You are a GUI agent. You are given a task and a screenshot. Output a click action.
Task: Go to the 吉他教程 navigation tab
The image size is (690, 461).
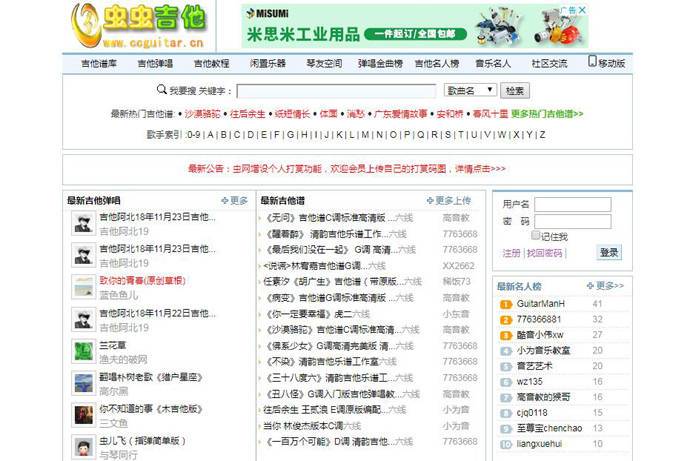211,63
